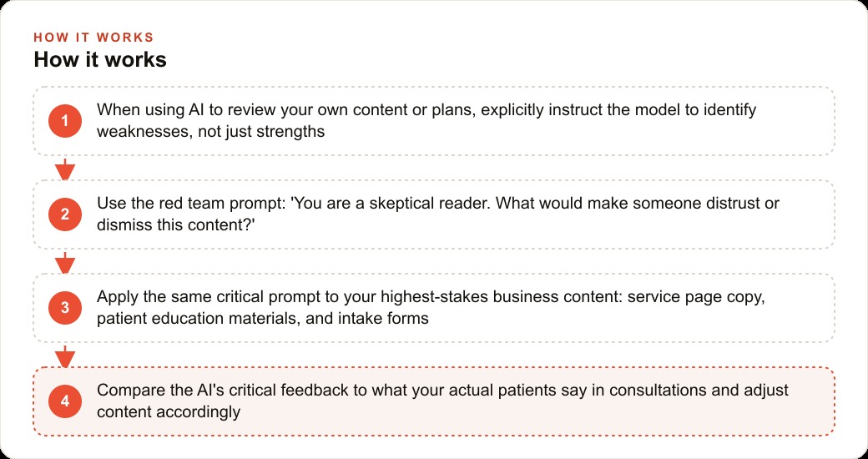This screenshot has width=868, height=459.
Task: Click the arrow between steps 1 and 2
Action: [x=65, y=169]
